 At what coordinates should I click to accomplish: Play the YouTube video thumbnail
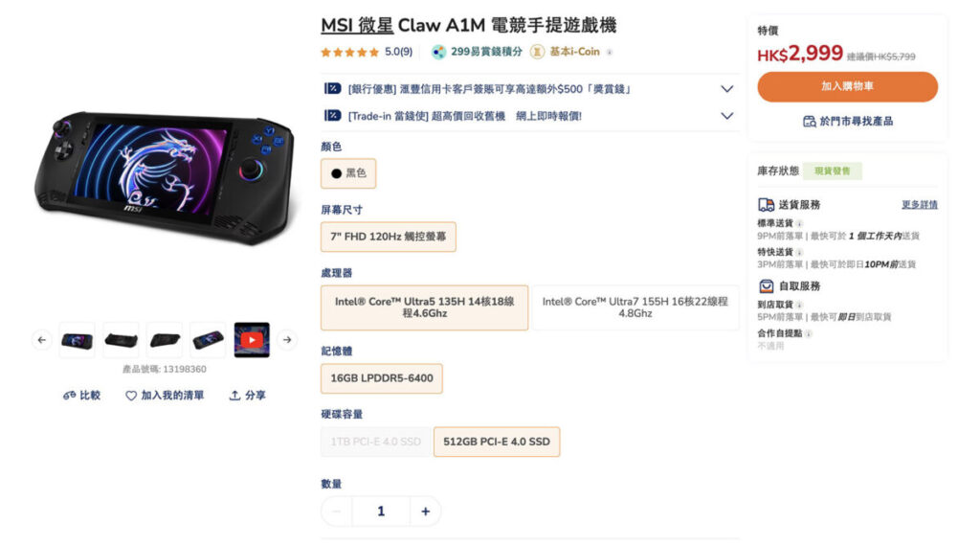[252, 340]
